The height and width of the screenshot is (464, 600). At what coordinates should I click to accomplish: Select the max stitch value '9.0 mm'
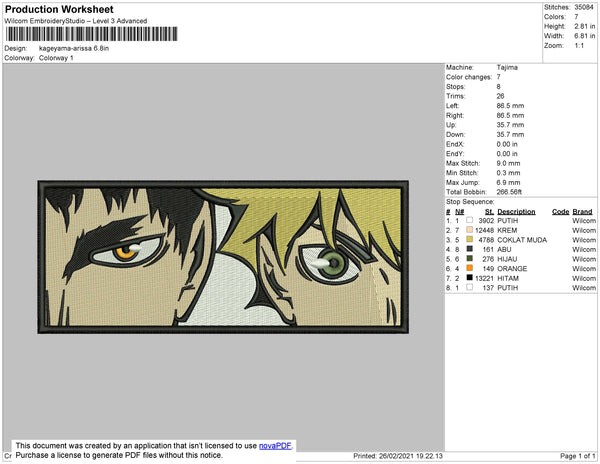(508, 163)
